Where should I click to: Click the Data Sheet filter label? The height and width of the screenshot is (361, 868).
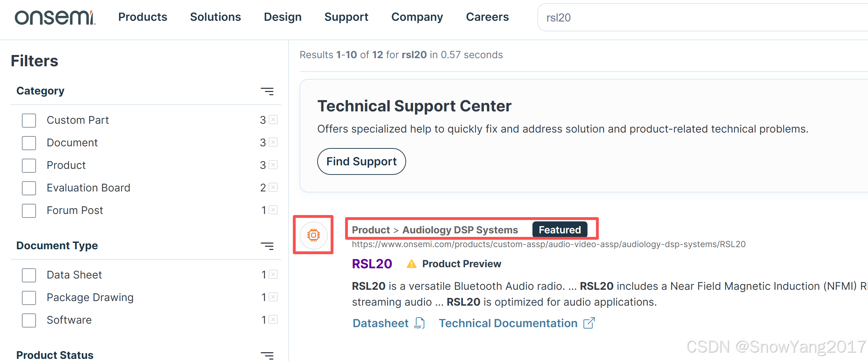(74, 275)
